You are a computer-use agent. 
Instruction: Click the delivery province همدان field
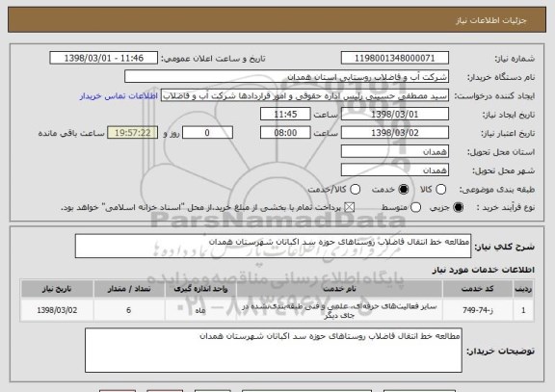coord(395,152)
